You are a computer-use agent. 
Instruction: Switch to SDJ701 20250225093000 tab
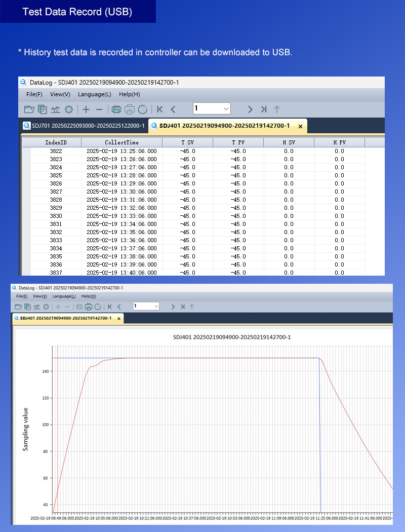pyautogui.click(x=84, y=126)
